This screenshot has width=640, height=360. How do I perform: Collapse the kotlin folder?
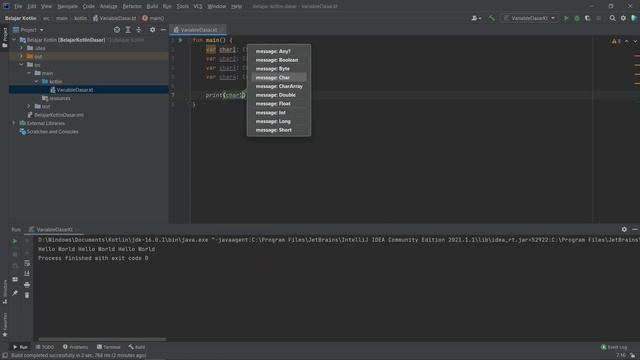point(37,81)
